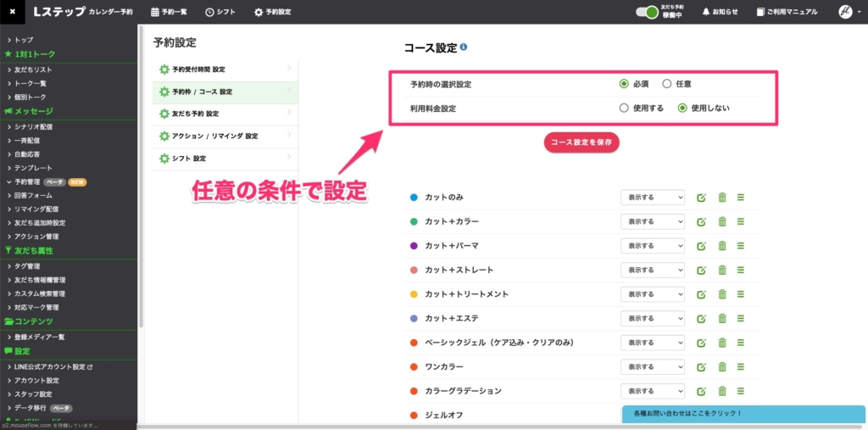Select the 任意 radio button
The height and width of the screenshot is (430, 868).
point(667,84)
